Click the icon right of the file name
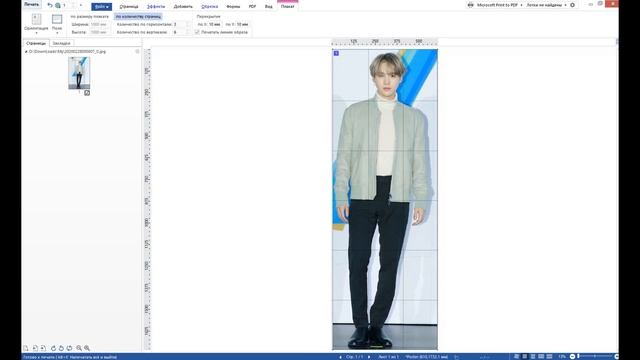Image resolution: width=640 pixels, height=360 pixels. 137,52
